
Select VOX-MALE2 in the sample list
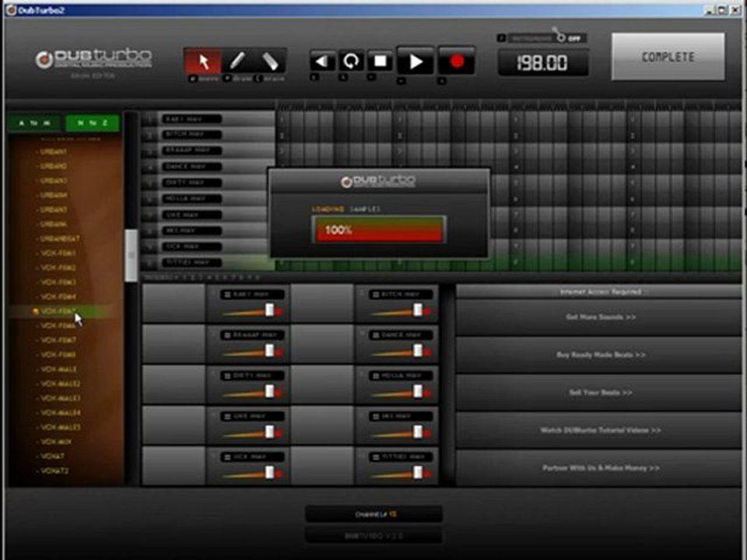(x=60, y=383)
